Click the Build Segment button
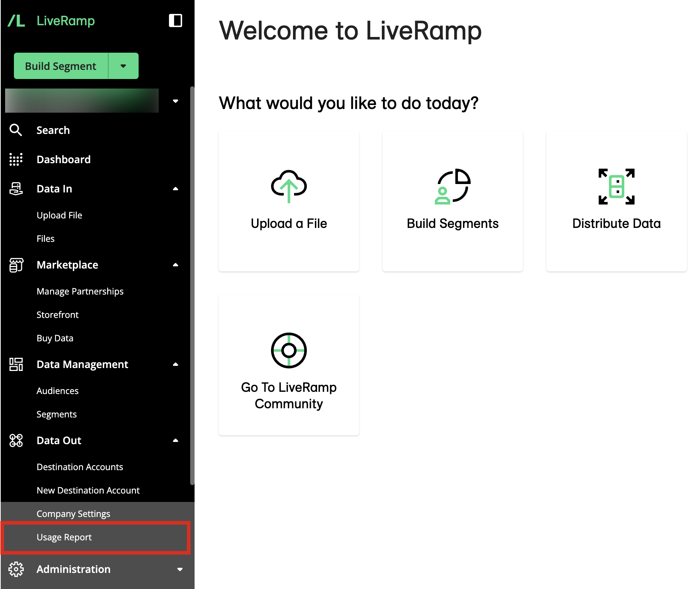This screenshot has height=589, width=700. coord(61,66)
